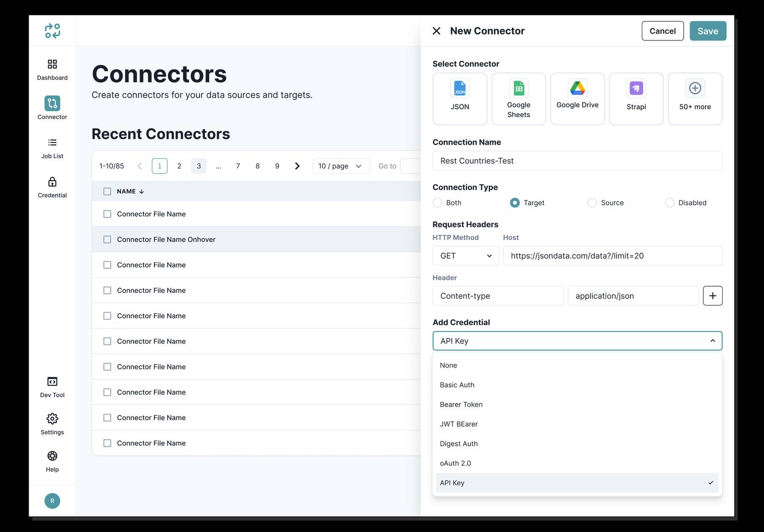The image size is (764, 532).
Task: Click the plus icon to add header
Action: click(x=712, y=296)
